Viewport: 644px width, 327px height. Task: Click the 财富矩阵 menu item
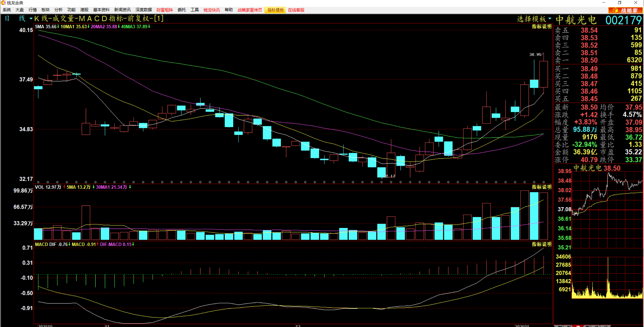pos(165,10)
